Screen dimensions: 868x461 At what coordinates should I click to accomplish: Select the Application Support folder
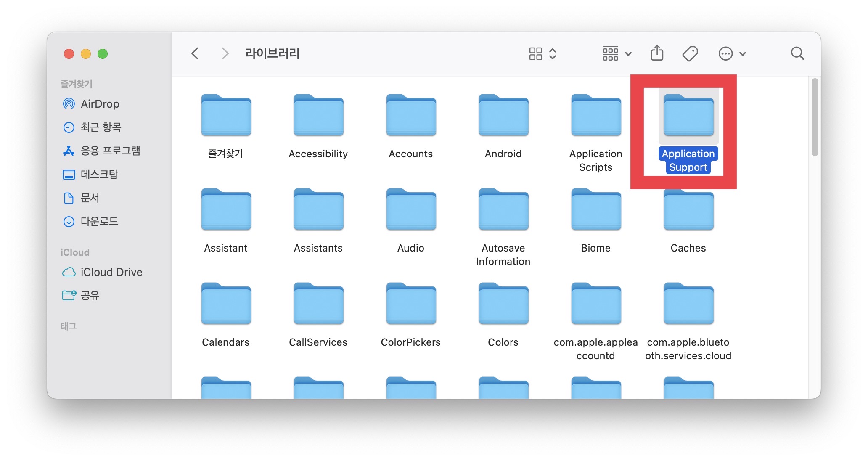pos(688,116)
